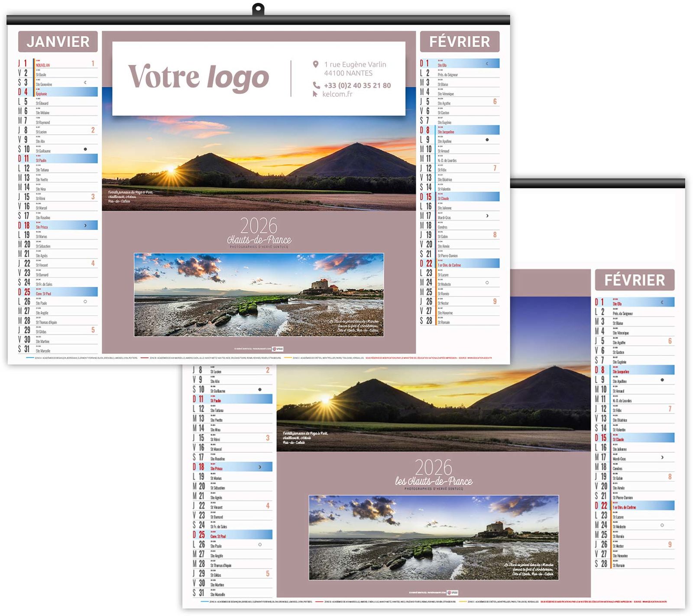
Task: Click the JANVIER month header
Action: 58,42
